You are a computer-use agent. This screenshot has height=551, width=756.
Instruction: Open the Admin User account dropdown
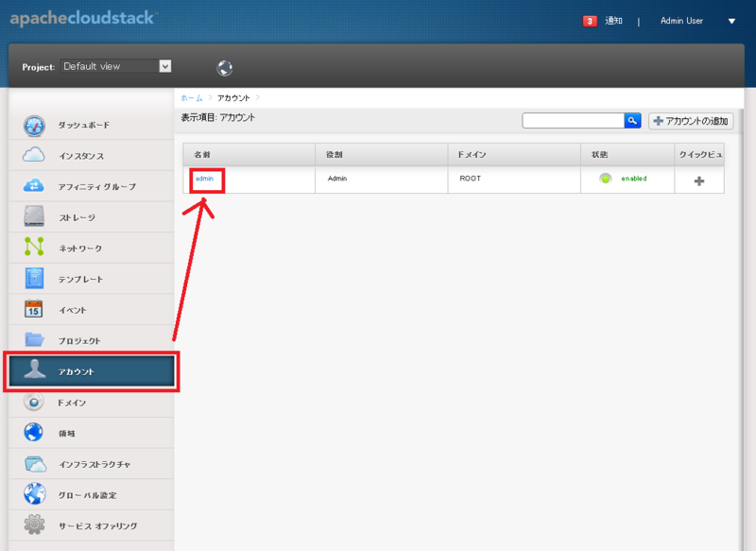[681, 20]
